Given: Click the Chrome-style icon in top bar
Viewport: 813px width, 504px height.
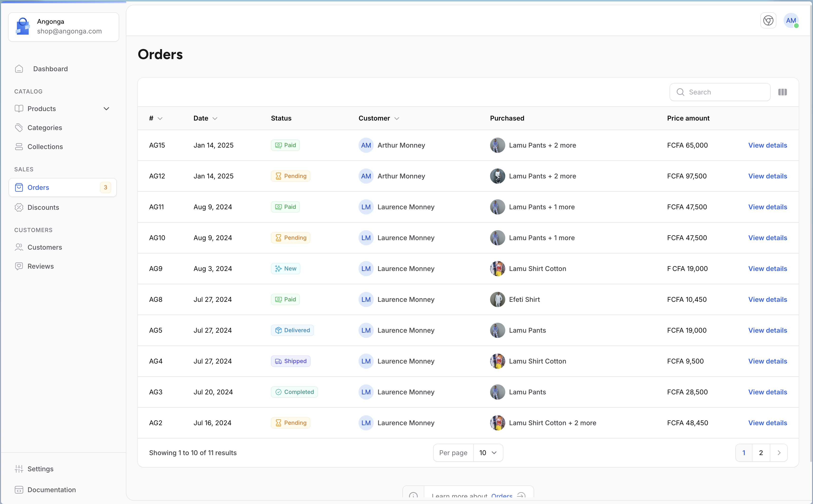Looking at the screenshot, I should 768,21.
